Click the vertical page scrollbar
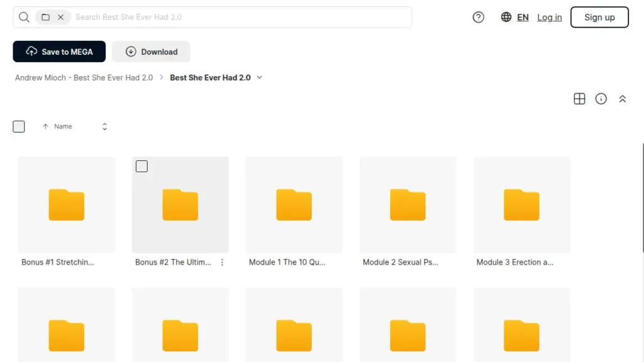 (643, 198)
